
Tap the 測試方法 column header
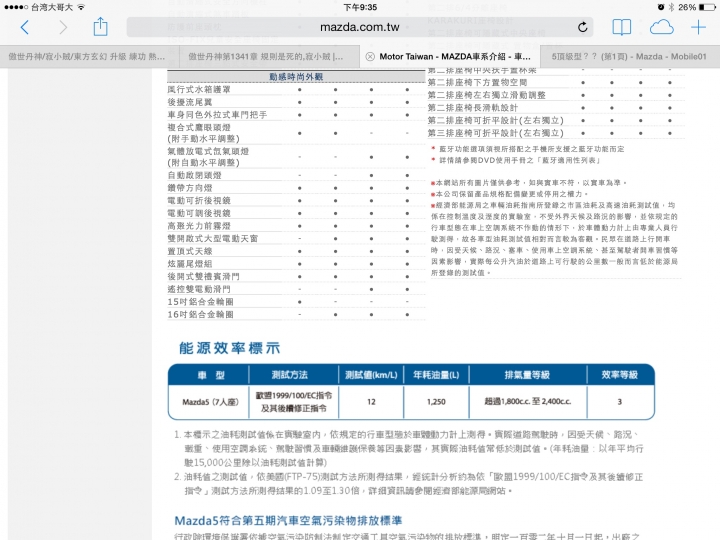(289, 375)
